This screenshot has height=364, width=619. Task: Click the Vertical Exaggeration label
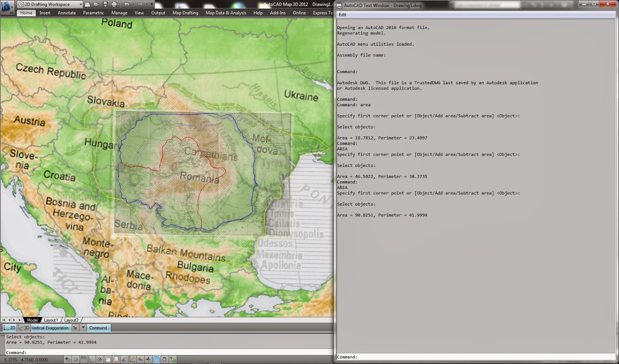51,328
